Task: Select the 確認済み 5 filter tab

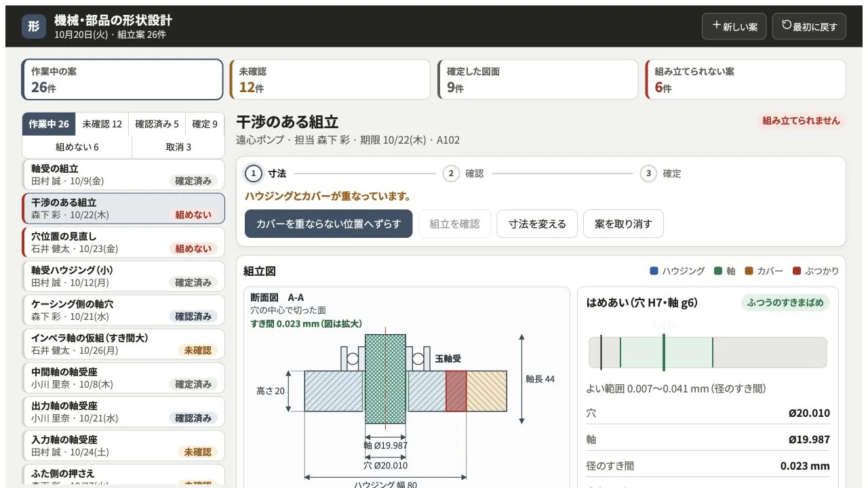Action: [157, 124]
